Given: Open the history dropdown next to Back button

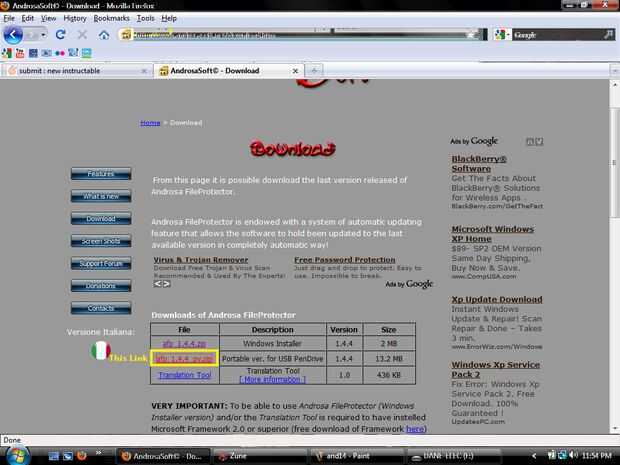Looking at the screenshot, I should click(x=43, y=35).
